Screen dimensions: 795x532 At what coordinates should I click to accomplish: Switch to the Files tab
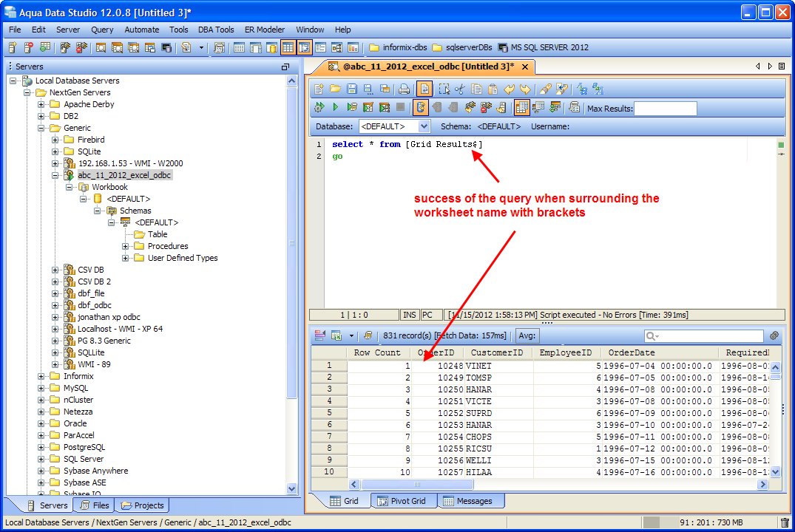[95, 505]
